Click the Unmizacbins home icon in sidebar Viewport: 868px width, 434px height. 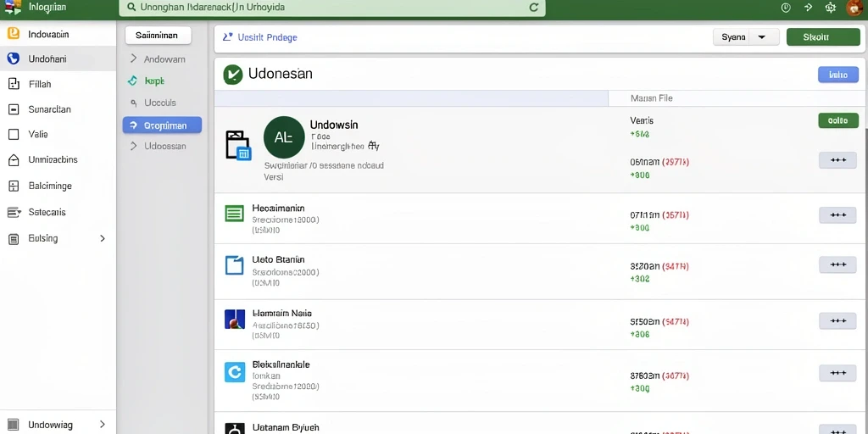point(14,160)
